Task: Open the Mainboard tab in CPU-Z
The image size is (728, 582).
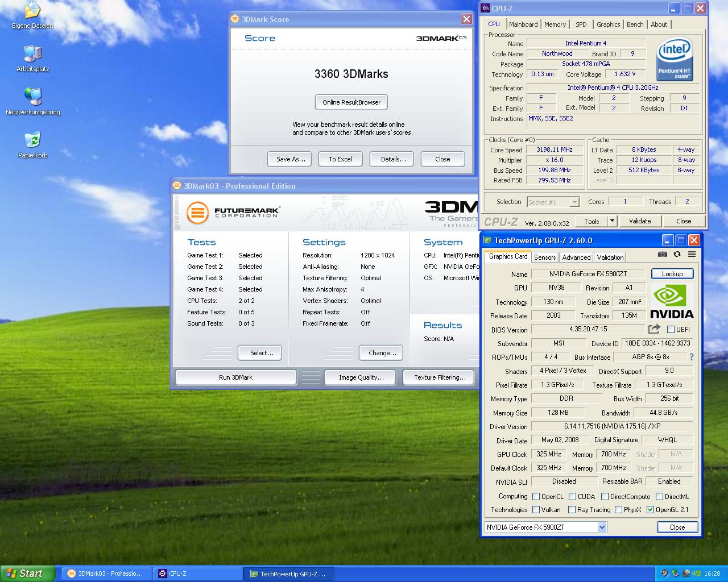Action: point(523,24)
